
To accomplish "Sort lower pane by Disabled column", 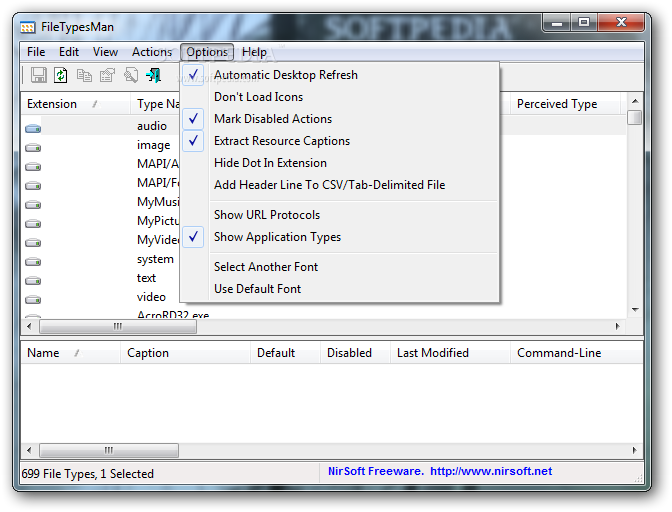I will 355,353.
